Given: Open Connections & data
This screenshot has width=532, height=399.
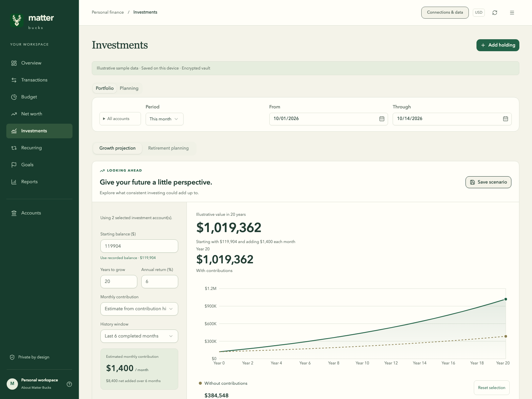Looking at the screenshot, I should click(x=445, y=13).
